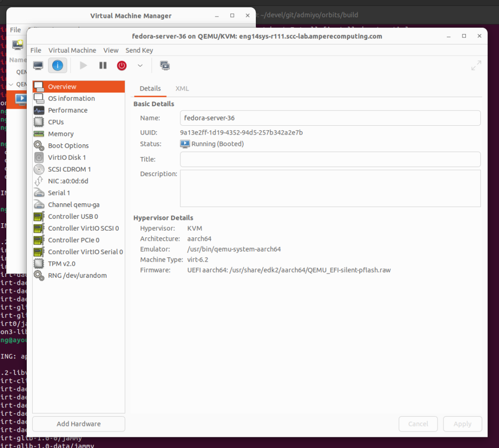
Task: Open Memory settings in the sidebar
Action: (x=78, y=134)
